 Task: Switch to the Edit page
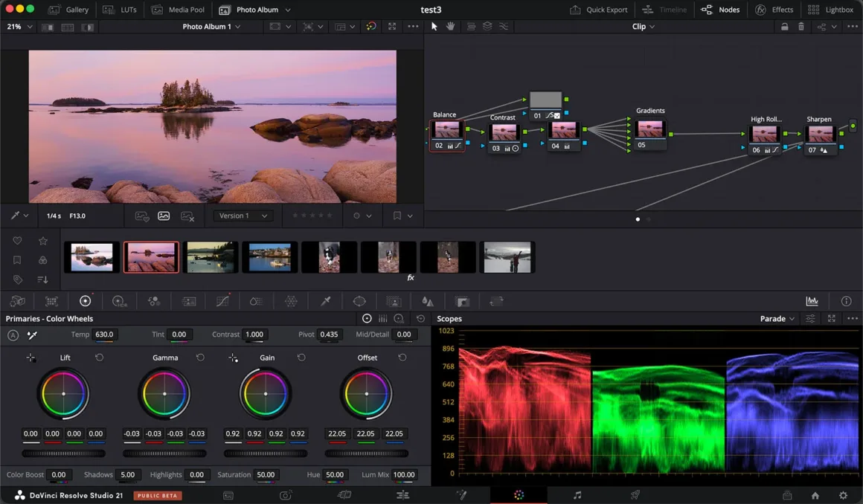pos(402,494)
